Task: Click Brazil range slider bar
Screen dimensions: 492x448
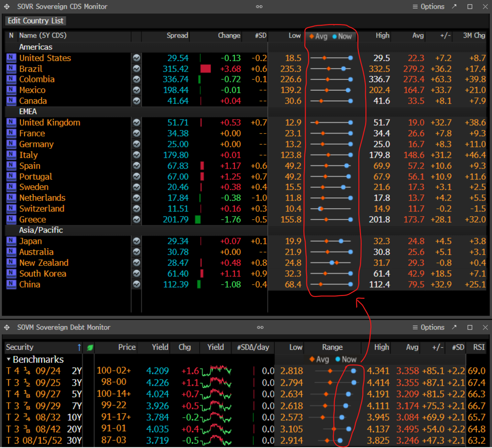Action: (330, 69)
